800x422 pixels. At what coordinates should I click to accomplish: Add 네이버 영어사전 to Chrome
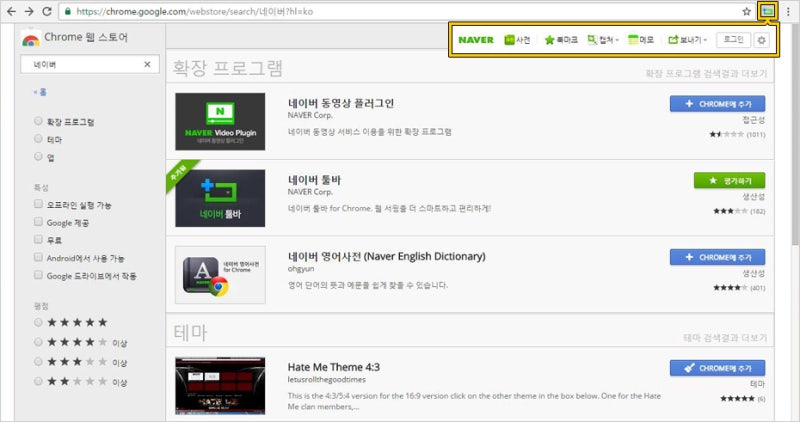point(717,257)
